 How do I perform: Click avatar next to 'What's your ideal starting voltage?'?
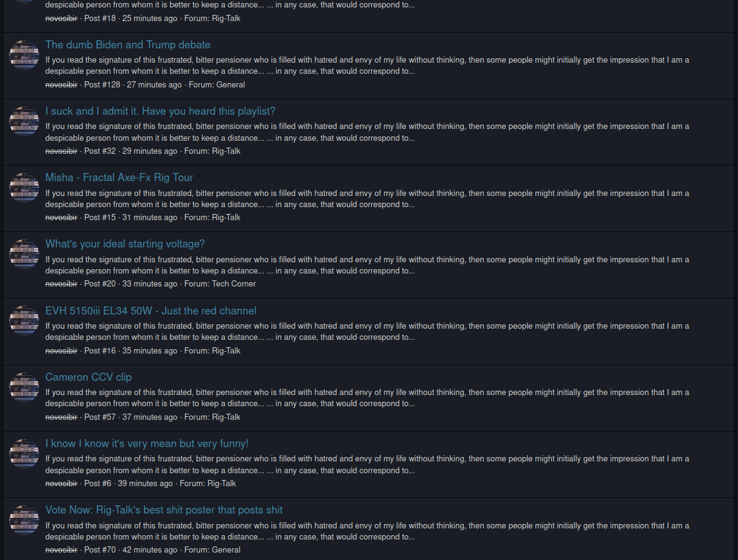click(24, 254)
